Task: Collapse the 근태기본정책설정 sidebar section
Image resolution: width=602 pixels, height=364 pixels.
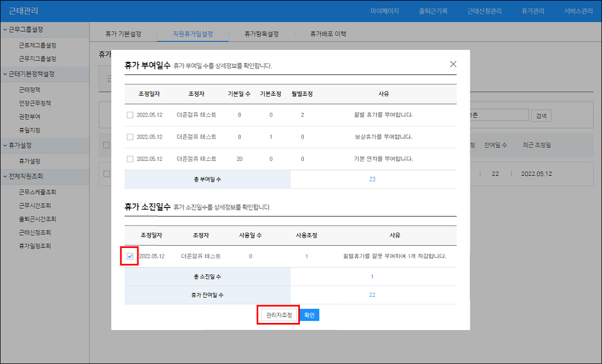Action: point(44,74)
